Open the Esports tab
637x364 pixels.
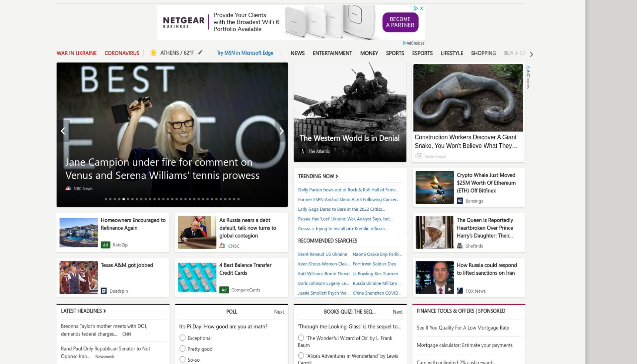point(422,53)
